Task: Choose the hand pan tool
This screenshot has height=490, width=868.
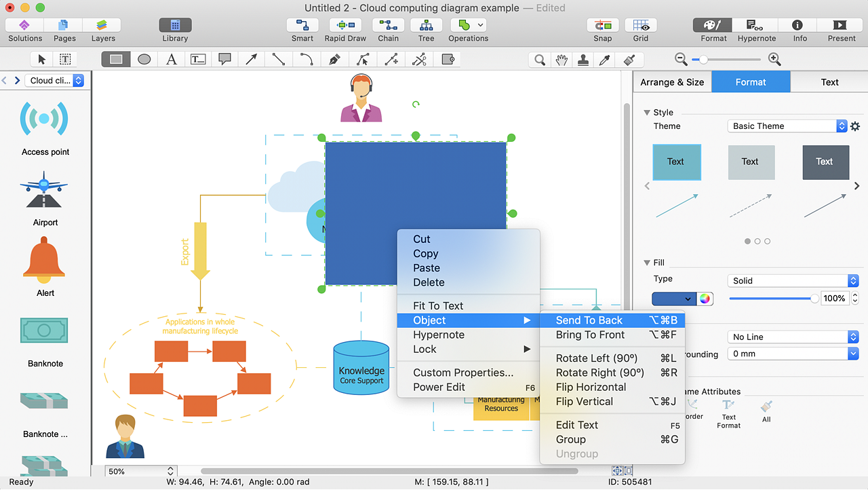Action: coord(561,60)
